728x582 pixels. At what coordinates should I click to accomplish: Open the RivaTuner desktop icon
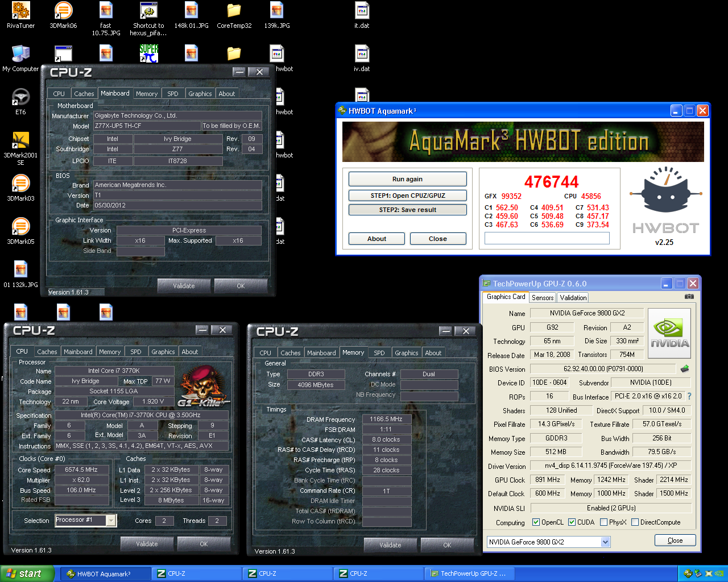tap(20, 15)
